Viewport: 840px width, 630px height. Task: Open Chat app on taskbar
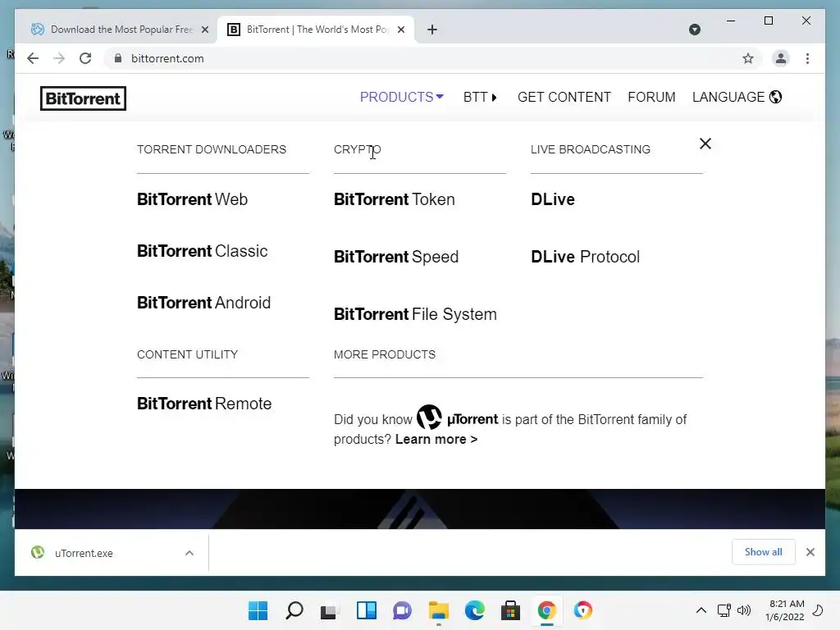(402, 610)
